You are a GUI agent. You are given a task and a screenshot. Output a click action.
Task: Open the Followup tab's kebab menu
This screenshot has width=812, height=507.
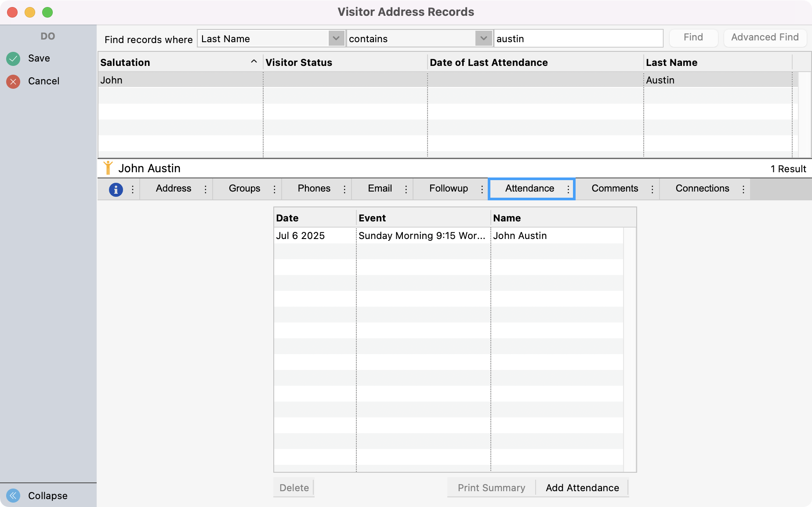(482, 189)
